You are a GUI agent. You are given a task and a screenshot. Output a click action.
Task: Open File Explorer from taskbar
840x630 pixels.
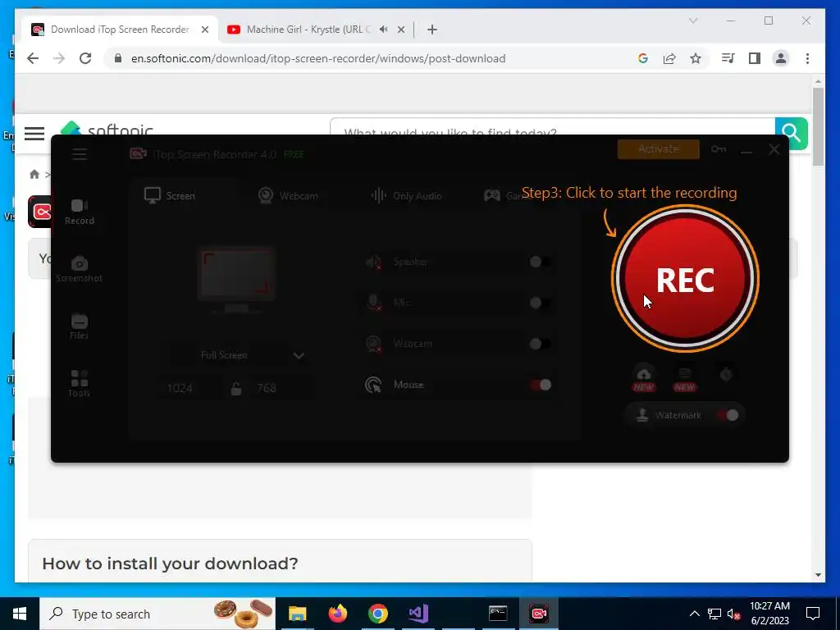click(297, 614)
